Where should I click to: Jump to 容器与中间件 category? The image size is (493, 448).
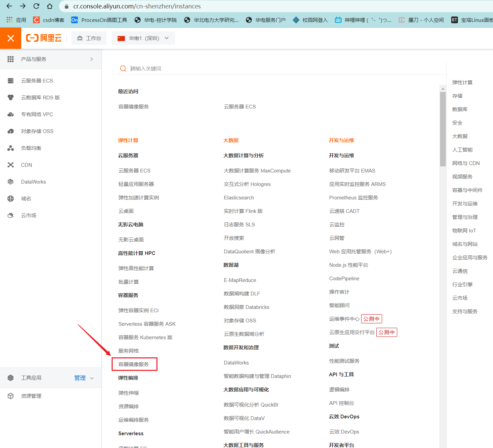click(x=467, y=190)
